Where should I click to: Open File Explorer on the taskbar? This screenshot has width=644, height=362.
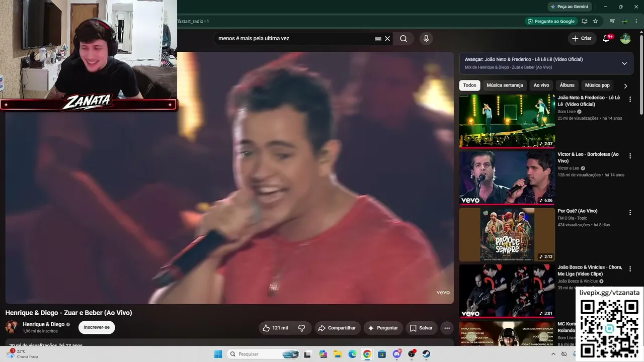[338, 354]
